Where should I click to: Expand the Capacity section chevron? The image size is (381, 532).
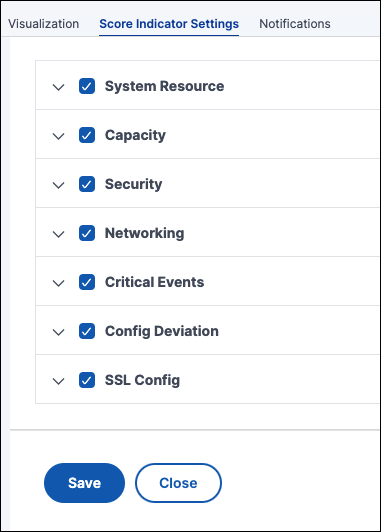(59, 136)
